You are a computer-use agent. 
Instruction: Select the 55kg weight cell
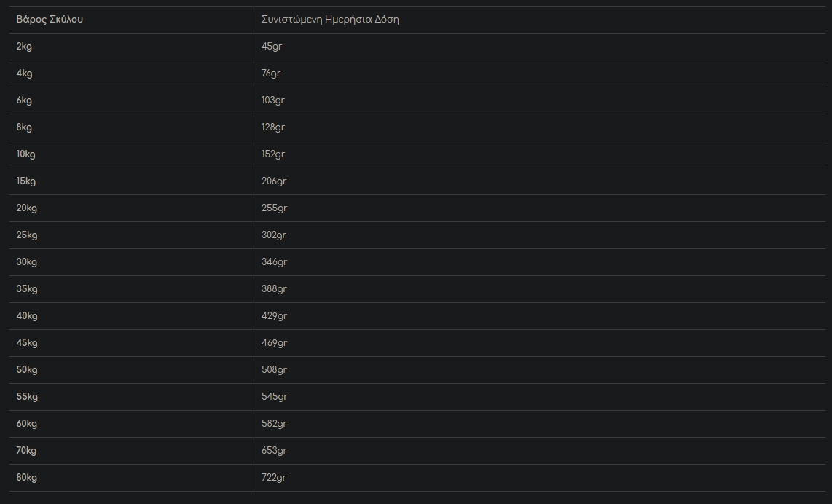(27, 397)
